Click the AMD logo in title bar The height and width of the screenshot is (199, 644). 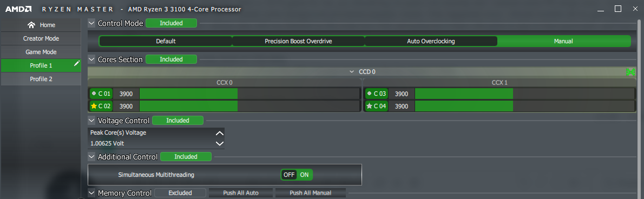(18, 9)
